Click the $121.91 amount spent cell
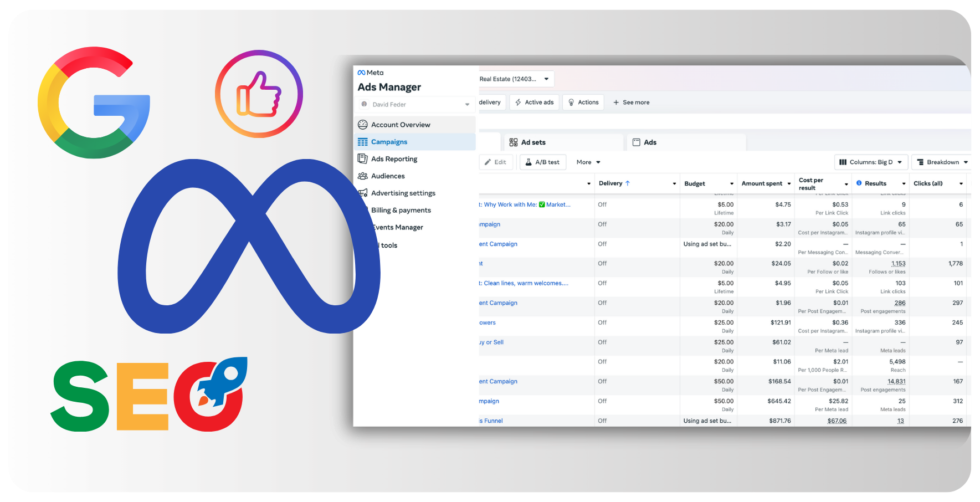The image size is (980, 502). (781, 322)
